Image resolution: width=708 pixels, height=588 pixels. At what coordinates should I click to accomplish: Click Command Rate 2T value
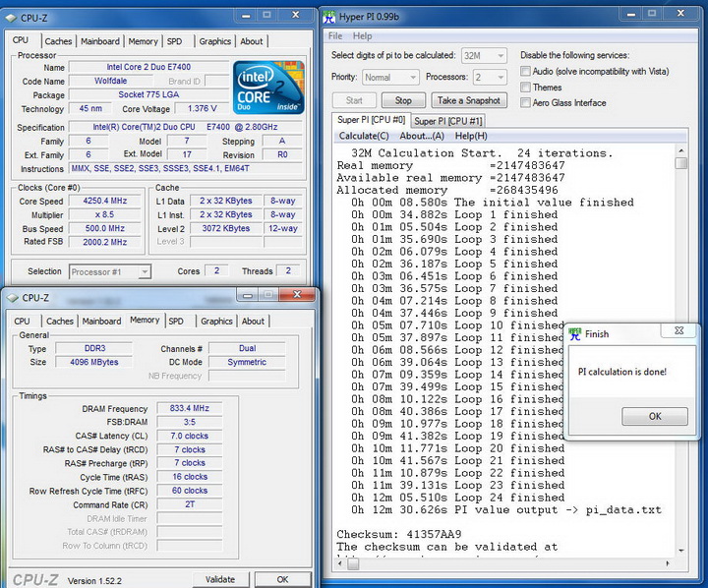click(190, 504)
